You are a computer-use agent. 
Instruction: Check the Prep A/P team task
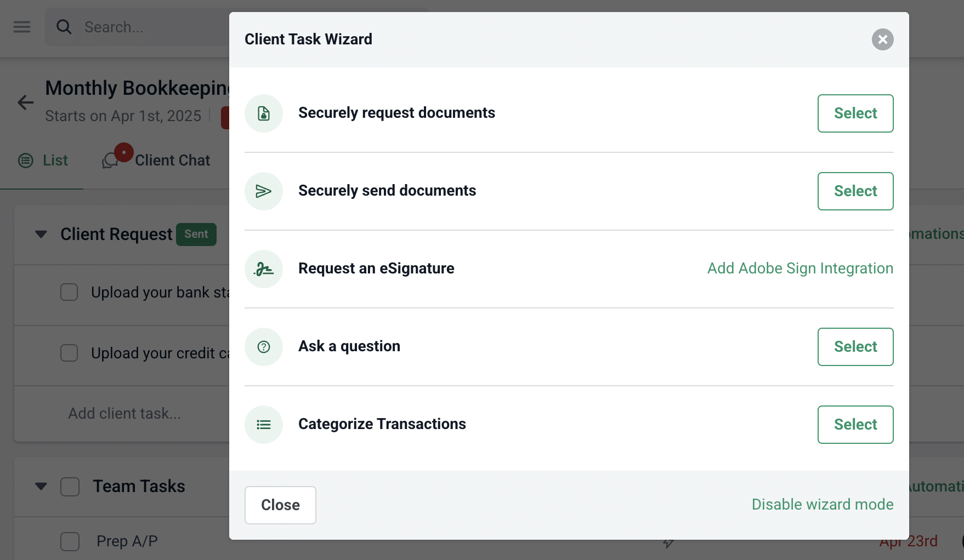pyautogui.click(x=70, y=541)
